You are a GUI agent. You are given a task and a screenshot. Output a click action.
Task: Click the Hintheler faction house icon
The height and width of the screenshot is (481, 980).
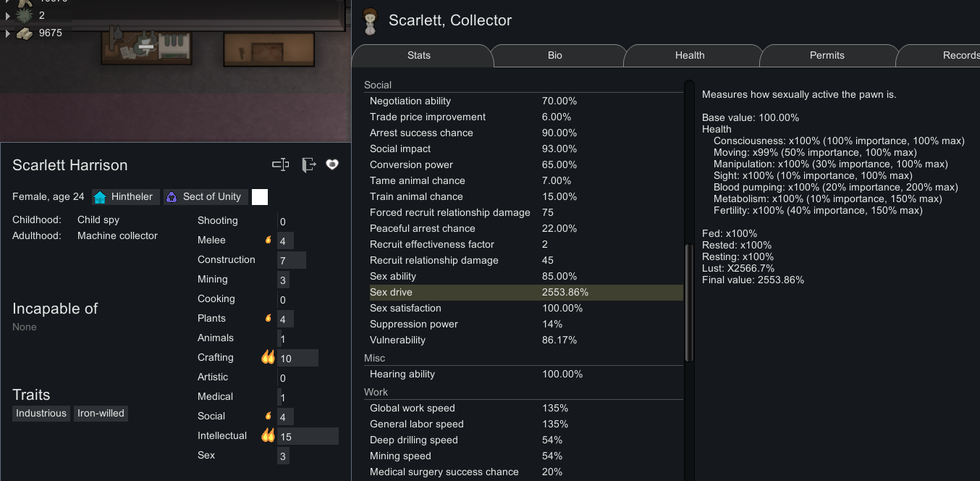100,197
